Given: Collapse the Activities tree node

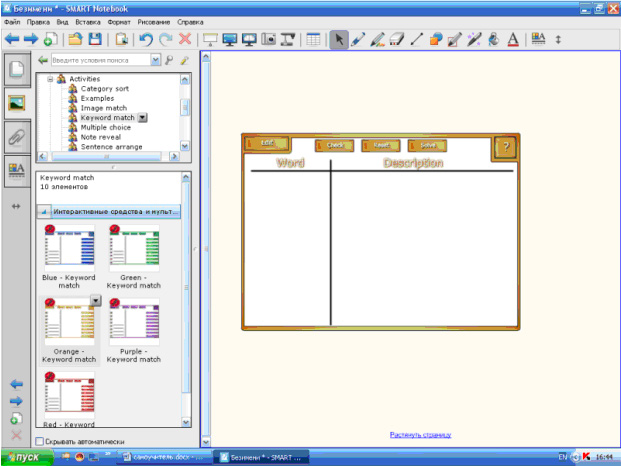Looking at the screenshot, I should click(x=50, y=78).
